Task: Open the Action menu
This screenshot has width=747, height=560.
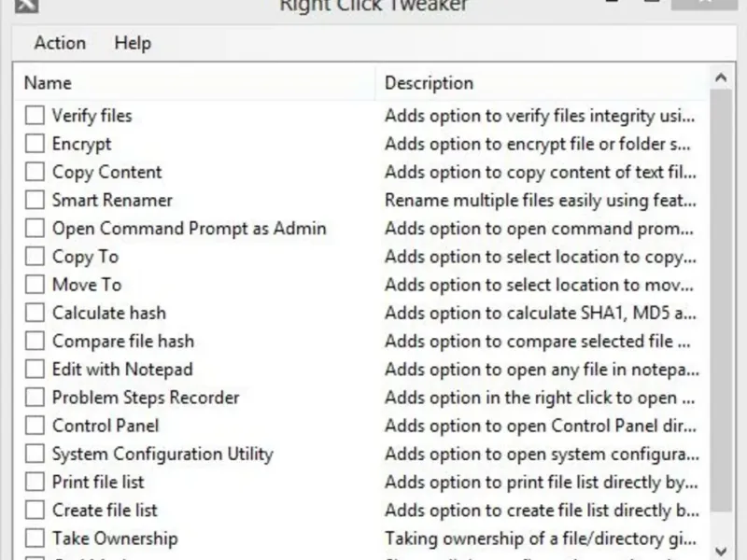Action: 60,43
